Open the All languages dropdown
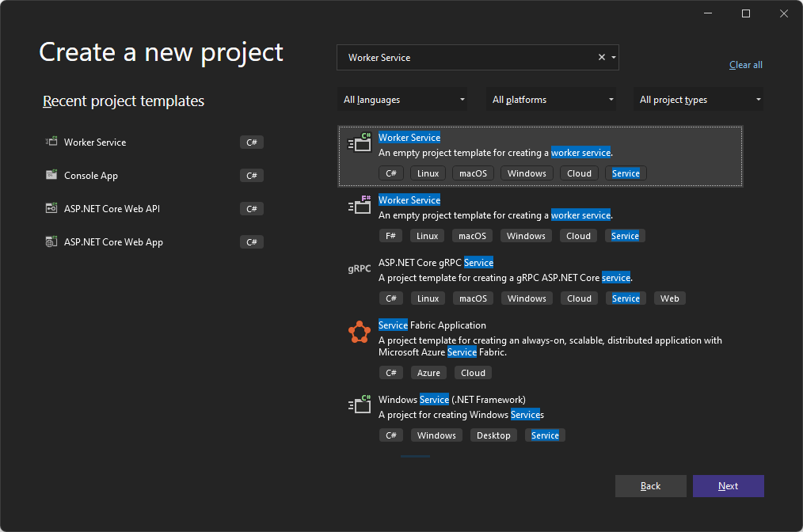This screenshot has height=532, width=803. tap(401, 100)
